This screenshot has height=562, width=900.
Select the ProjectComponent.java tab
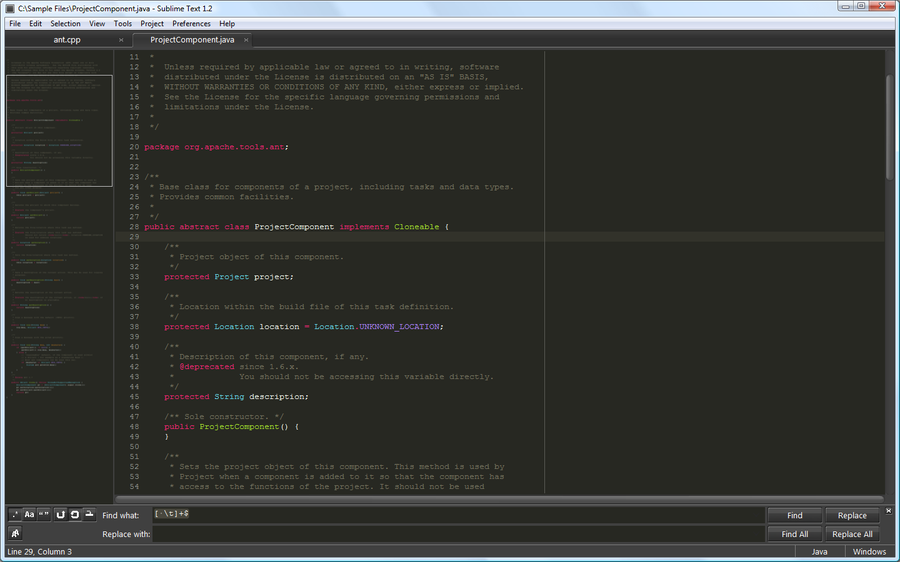[192, 40]
